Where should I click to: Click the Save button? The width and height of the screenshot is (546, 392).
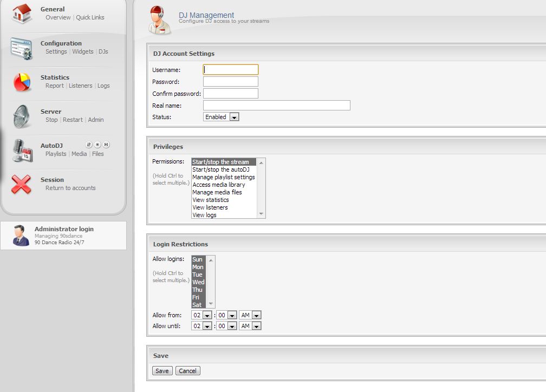(162, 371)
